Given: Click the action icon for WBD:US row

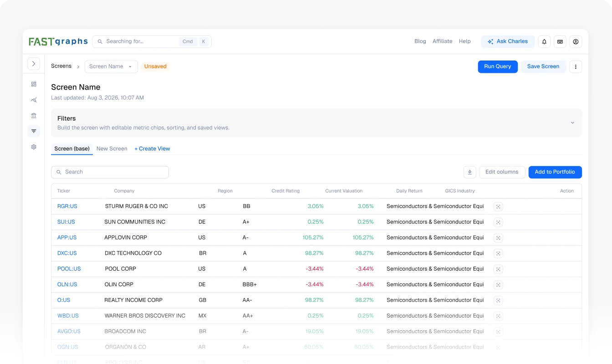Looking at the screenshot, I should pos(498,316).
